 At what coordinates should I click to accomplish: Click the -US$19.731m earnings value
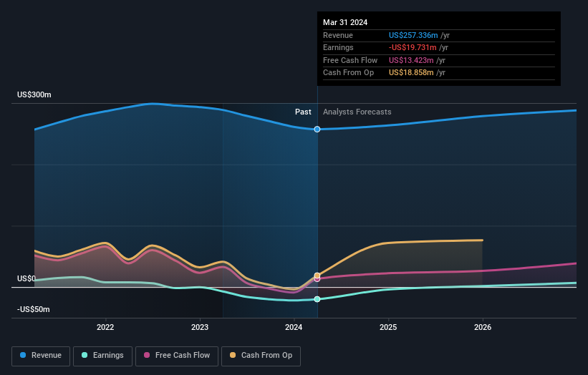[x=413, y=47]
